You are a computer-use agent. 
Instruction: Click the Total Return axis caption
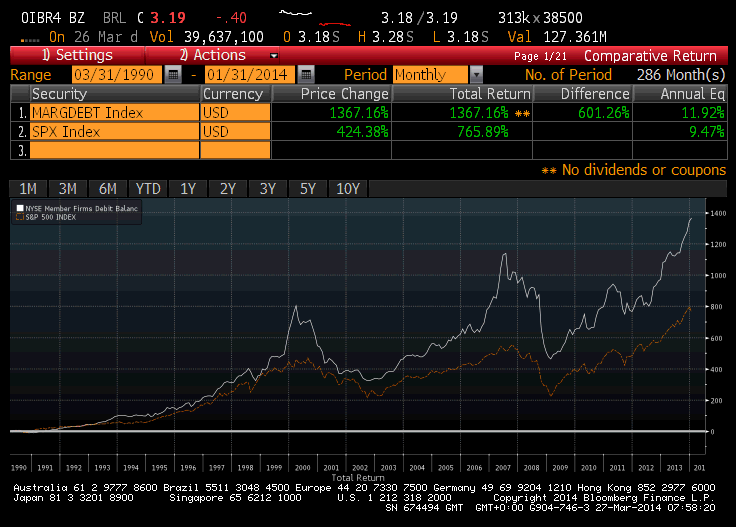point(358,477)
